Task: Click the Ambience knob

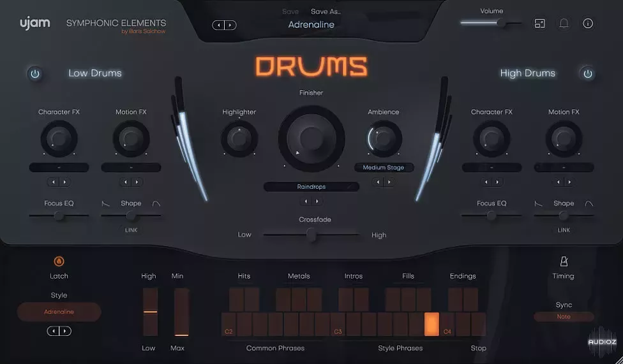Action: click(384, 138)
